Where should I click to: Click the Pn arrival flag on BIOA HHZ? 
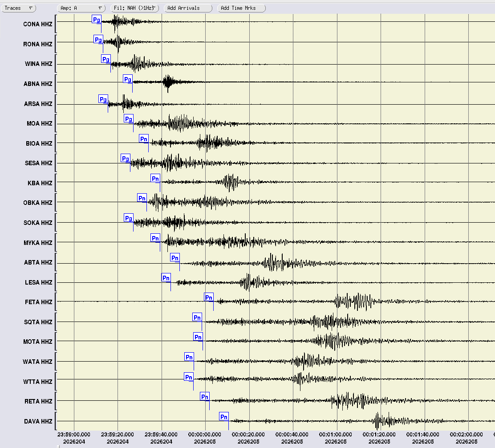pos(144,139)
